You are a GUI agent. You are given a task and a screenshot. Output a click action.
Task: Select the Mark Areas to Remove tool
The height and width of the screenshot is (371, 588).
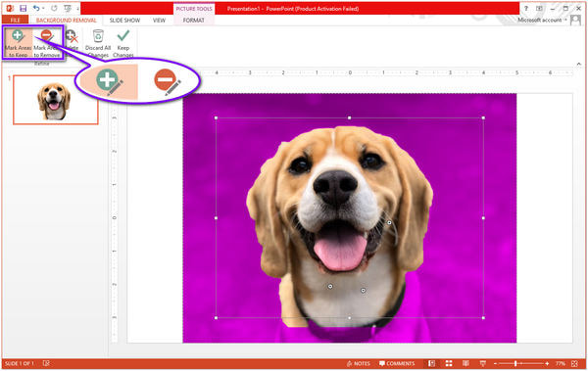point(47,43)
